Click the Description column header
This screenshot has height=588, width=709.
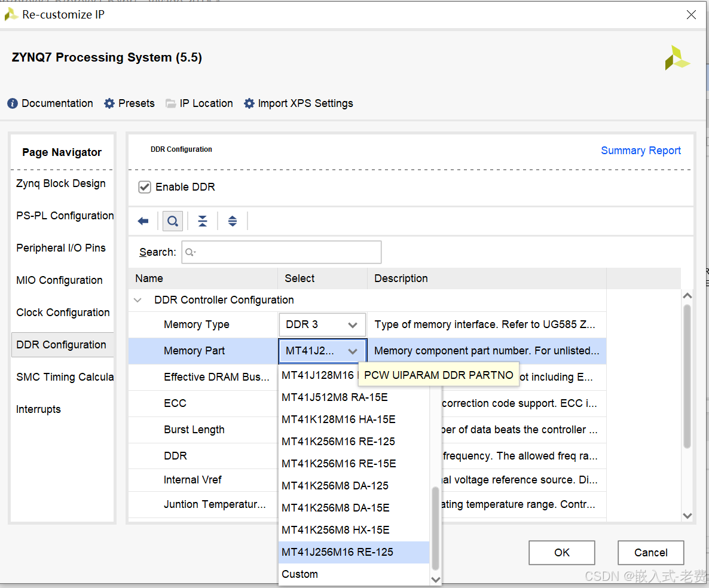(x=487, y=278)
